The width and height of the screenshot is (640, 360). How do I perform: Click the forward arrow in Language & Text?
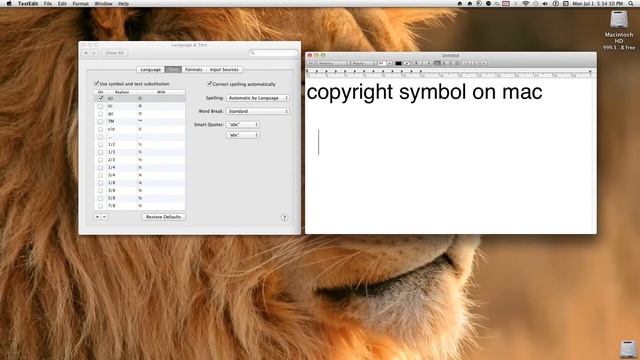(x=94, y=53)
